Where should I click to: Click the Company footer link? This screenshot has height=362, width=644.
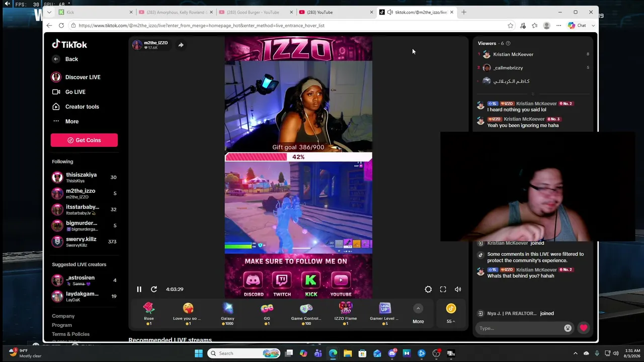63,316
